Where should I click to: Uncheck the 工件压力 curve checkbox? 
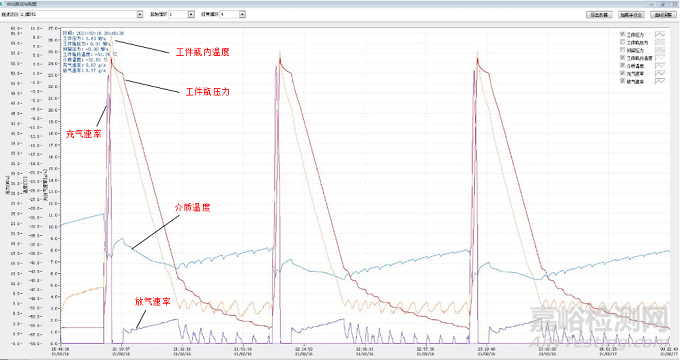coord(623,34)
